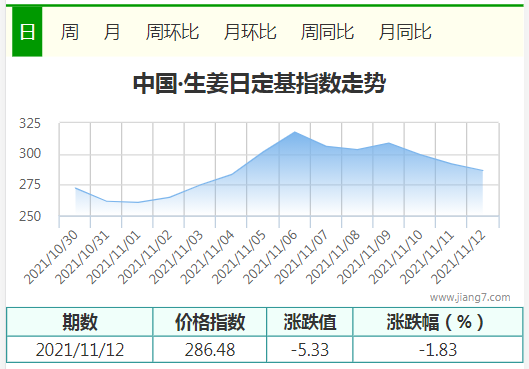Select the 日 daily tab

(27, 32)
